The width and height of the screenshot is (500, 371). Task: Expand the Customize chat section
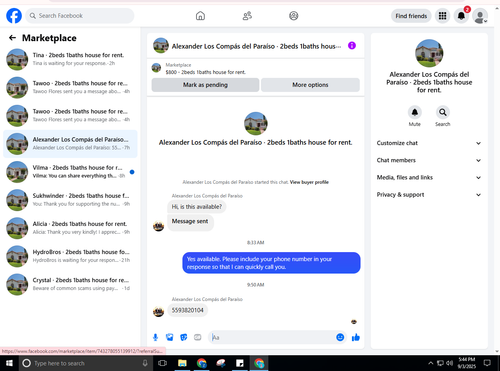pos(429,143)
